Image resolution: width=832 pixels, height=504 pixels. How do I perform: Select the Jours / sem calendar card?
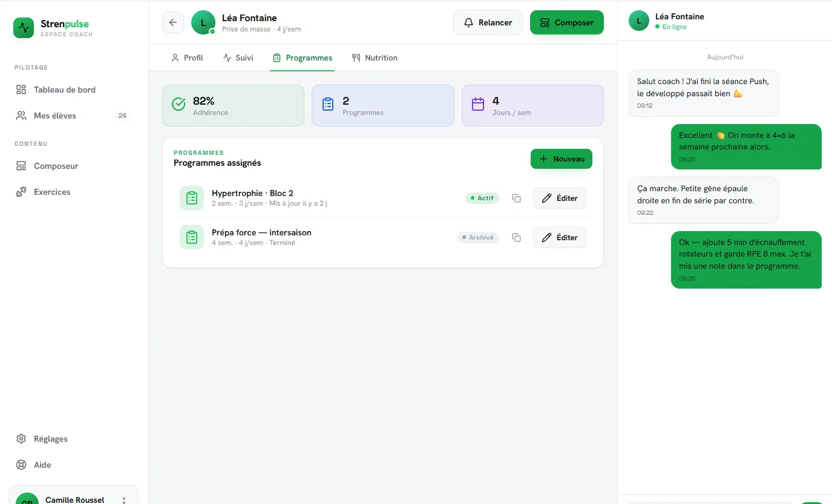point(532,105)
